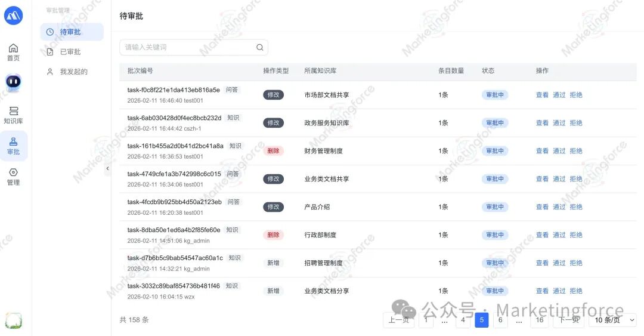Open 知识库 in the sidebar
Screen dimensions: 644x336
pyautogui.click(x=13, y=115)
